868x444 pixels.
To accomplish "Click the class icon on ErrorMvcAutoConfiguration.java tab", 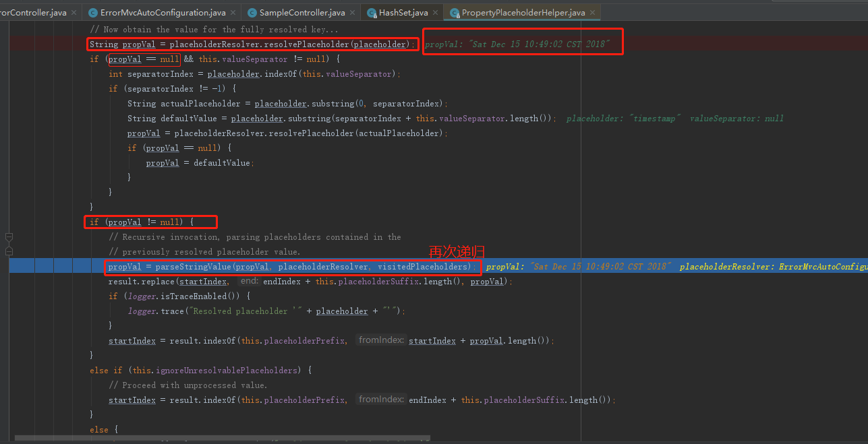I will tap(92, 12).
